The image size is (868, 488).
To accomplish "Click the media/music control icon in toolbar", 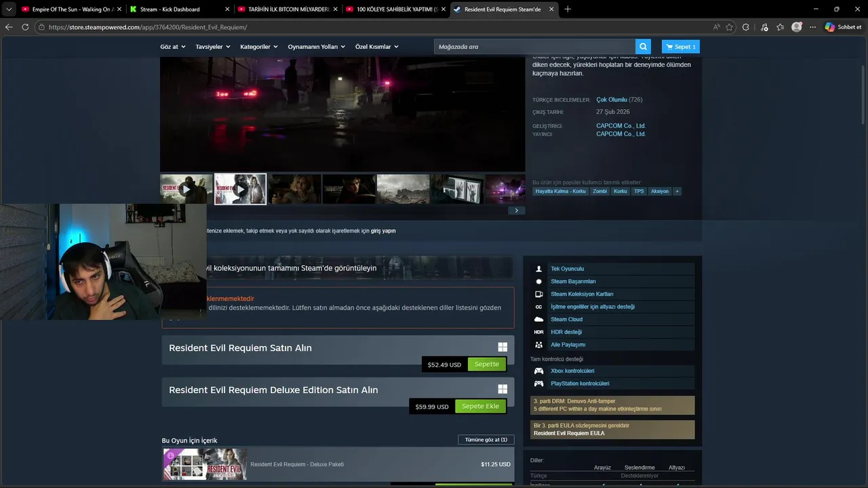I will (764, 27).
